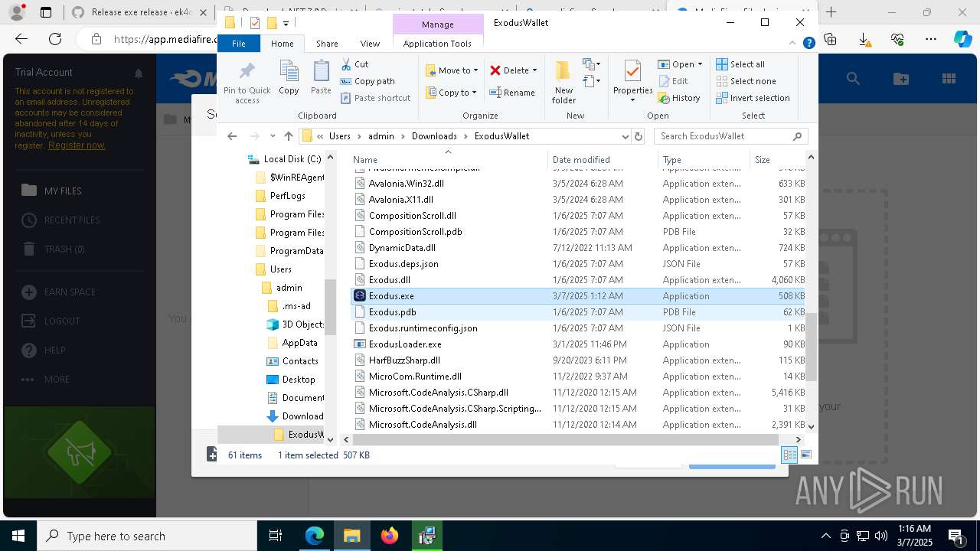Click Select all
This screenshot has height=551, width=980.
click(740, 64)
